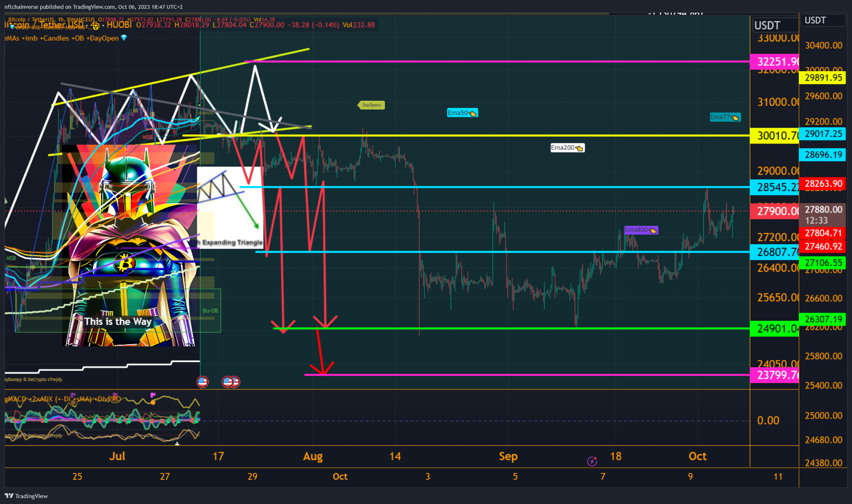Click the standalone US flag economic event icon
The image size is (852, 504).
202,381
